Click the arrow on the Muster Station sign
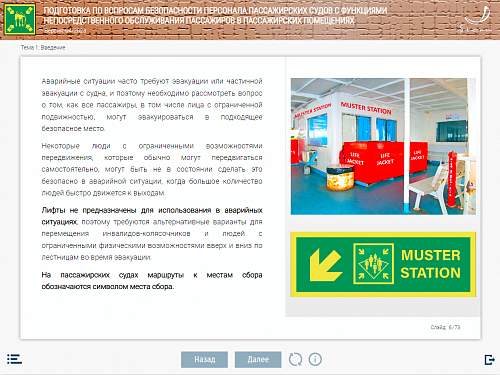 pyautogui.click(x=325, y=265)
